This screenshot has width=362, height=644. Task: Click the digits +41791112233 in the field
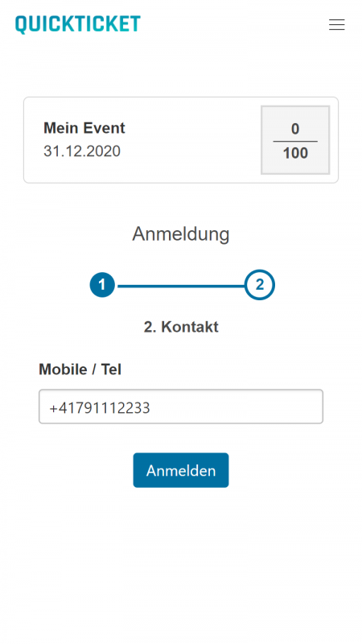99,408
